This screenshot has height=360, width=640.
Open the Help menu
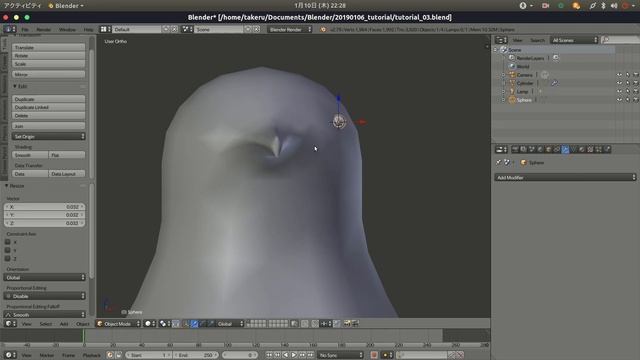88,29
